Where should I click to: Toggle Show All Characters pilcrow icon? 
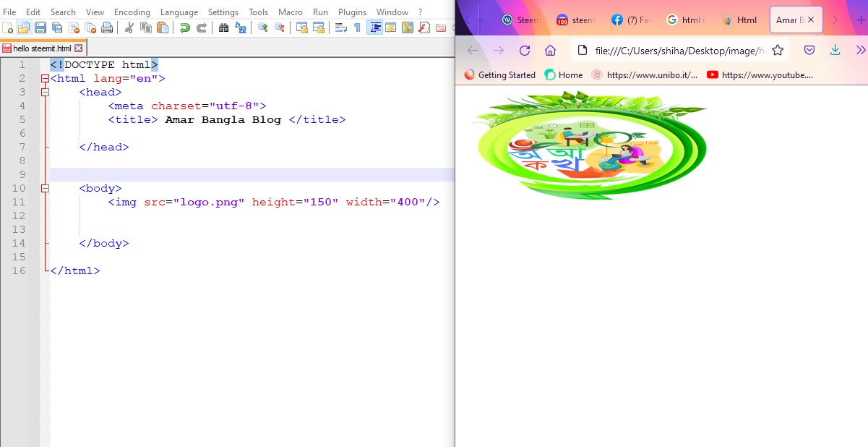coord(357,27)
